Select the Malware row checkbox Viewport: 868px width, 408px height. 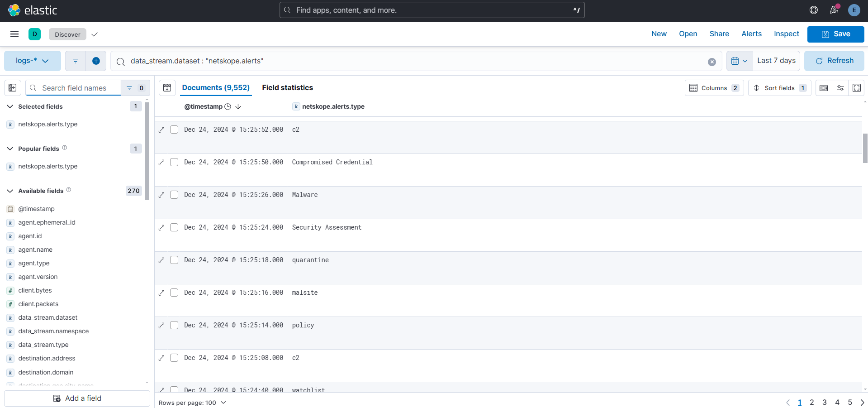(x=174, y=195)
